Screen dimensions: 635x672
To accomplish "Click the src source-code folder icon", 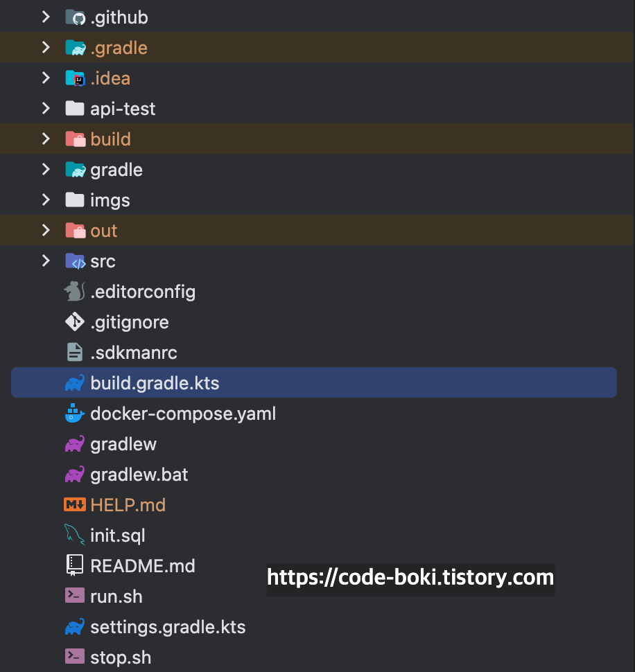I will pos(75,261).
